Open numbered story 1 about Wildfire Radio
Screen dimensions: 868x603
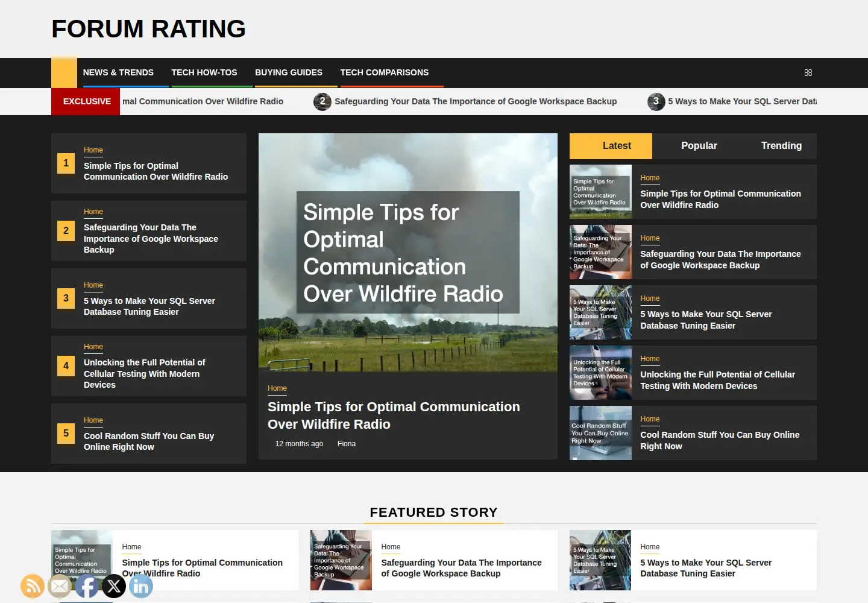pos(156,171)
